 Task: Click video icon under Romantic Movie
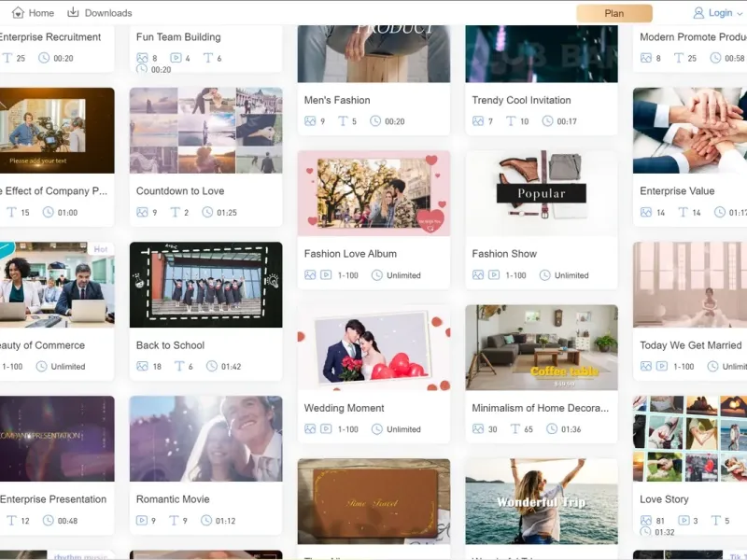point(142,521)
